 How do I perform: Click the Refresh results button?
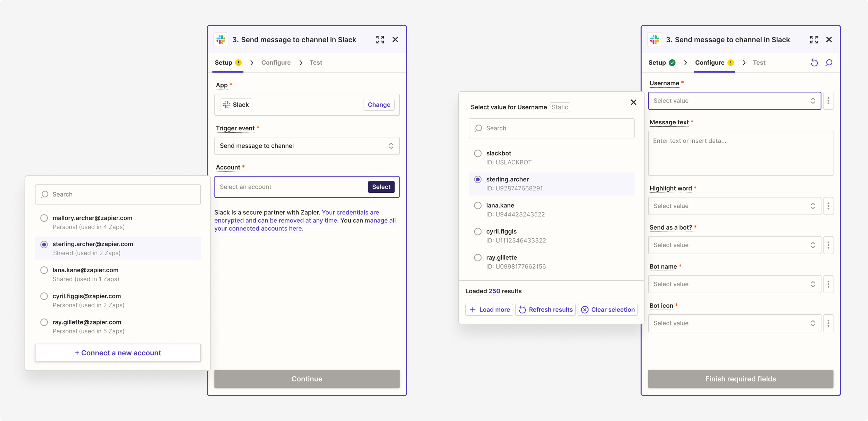click(x=545, y=309)
